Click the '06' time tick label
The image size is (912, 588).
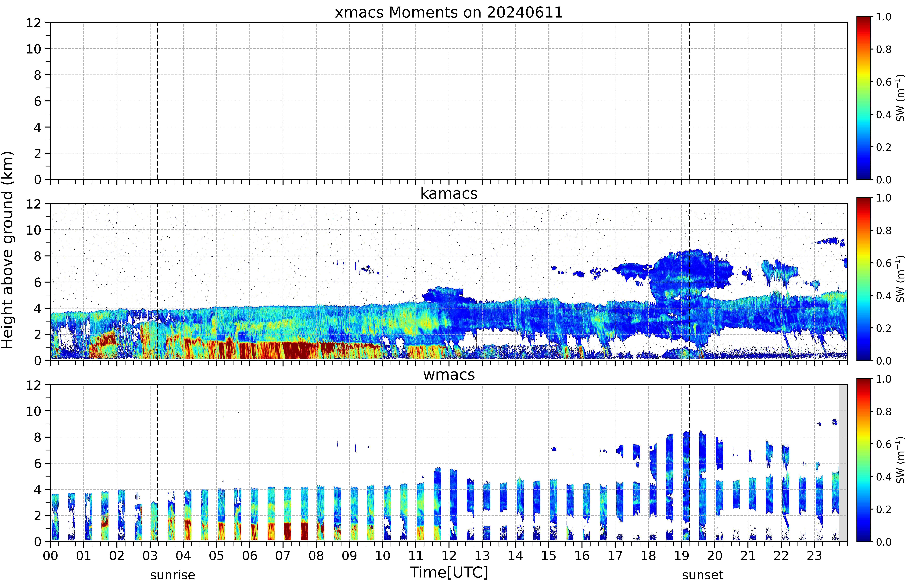[250, 556]
